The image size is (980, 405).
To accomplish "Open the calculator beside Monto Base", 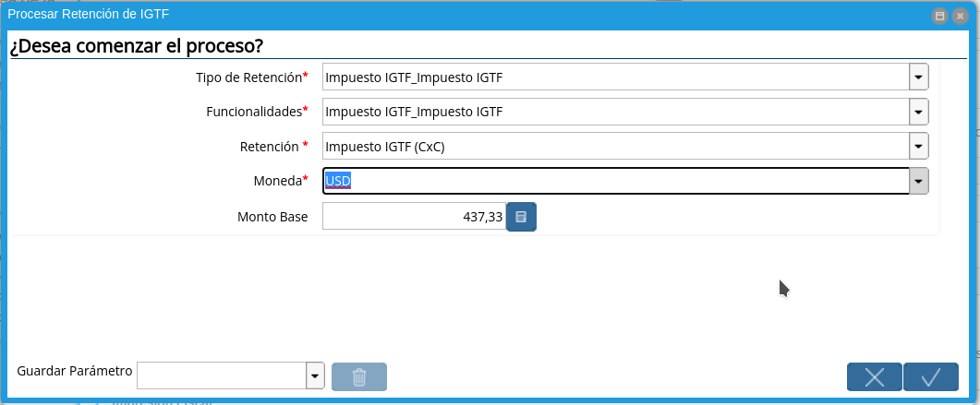I will pos(521,217).
